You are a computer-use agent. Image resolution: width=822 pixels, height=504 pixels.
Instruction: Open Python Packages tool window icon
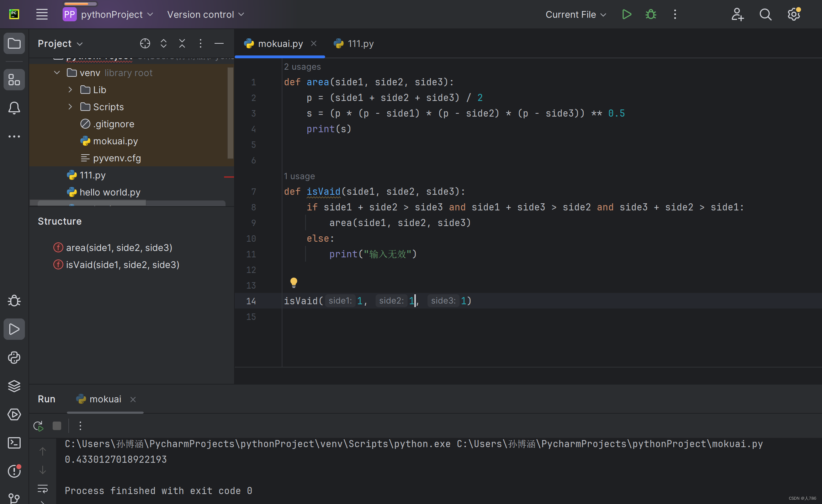(x=14, y=386)
